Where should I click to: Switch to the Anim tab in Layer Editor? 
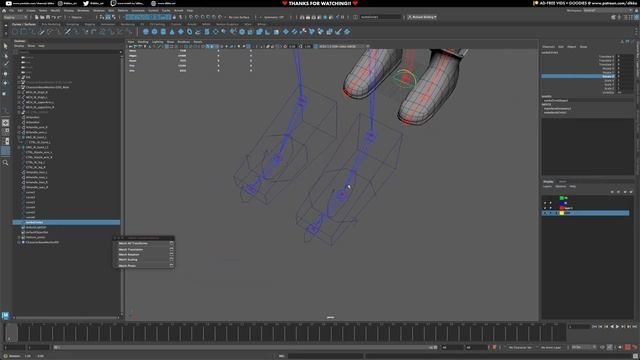(562, 182)
